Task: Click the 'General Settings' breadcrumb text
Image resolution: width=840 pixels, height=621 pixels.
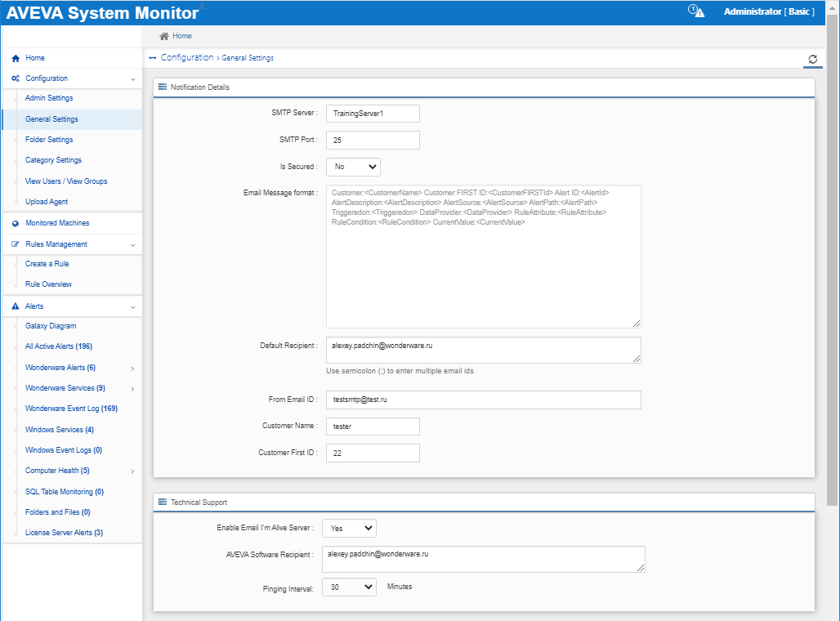Action: [x=248, y=58]
